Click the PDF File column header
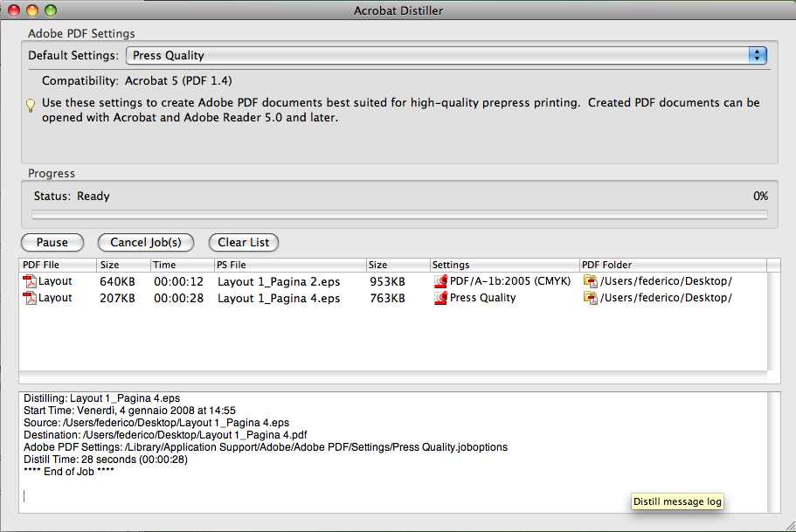Screen dimensions: 796x532 point(58,265)
